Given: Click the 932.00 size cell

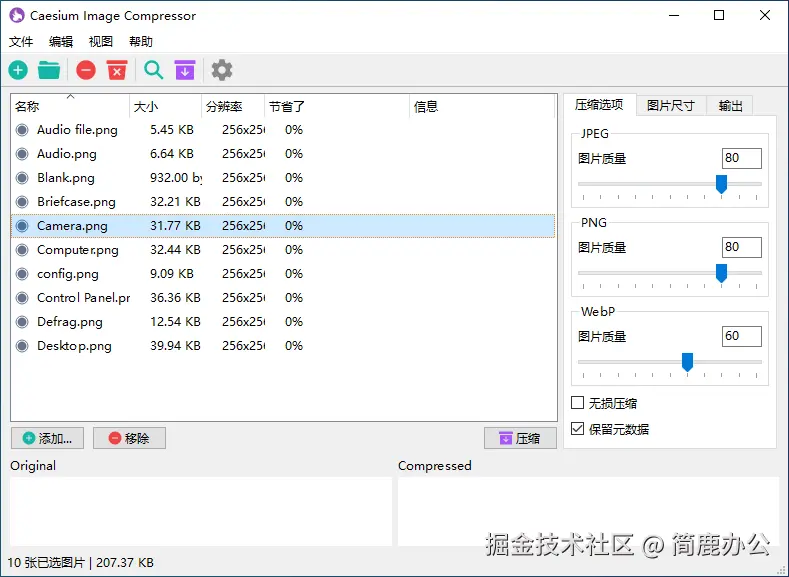Looking at the screenshot, I should (176, 178).
